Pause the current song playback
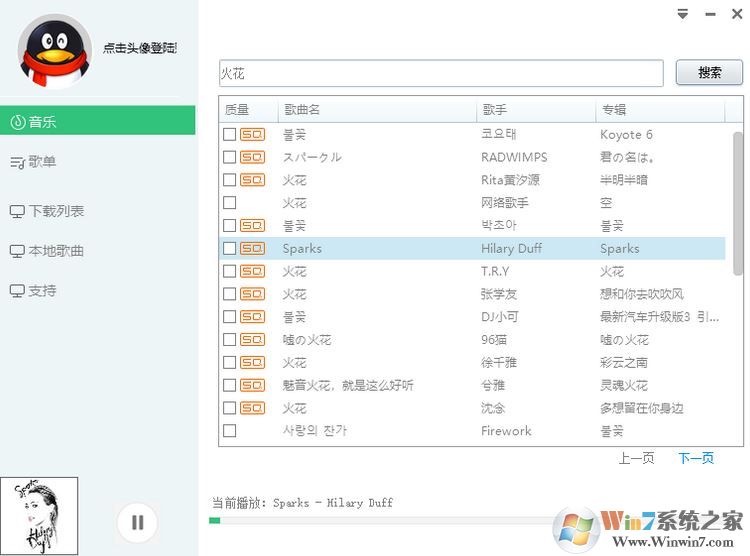The image size is (750, 556). click(138, 521)
